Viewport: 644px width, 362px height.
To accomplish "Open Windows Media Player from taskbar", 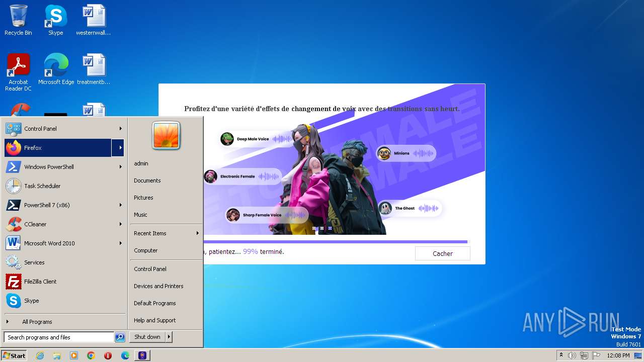I will 74,355.
